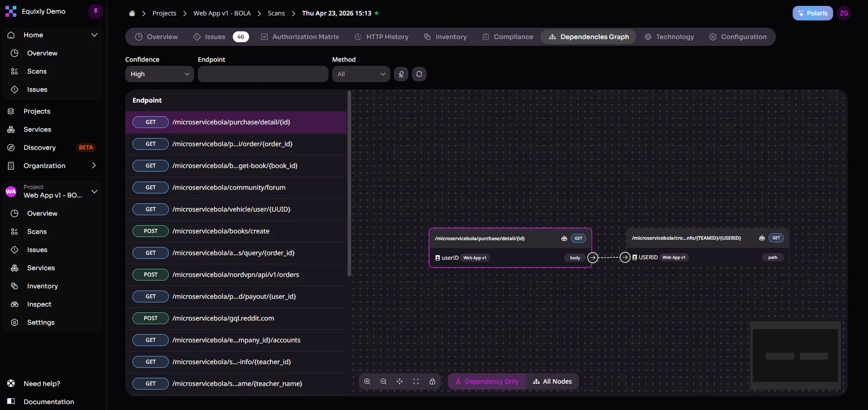Click the project Inventory icon in sidebar
The width and height of the screenshot is (868, 410).
[15, 286]
